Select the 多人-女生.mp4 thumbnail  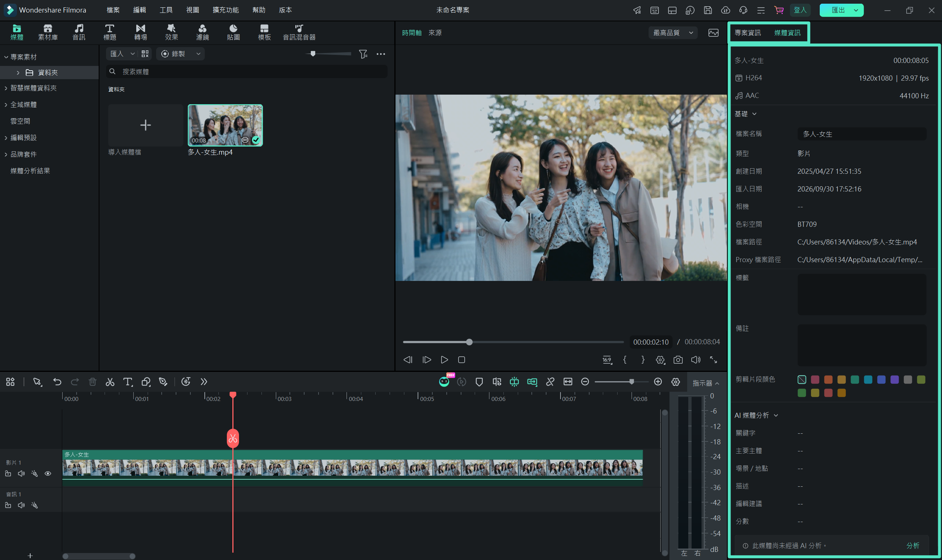click(x=225, y=125)
